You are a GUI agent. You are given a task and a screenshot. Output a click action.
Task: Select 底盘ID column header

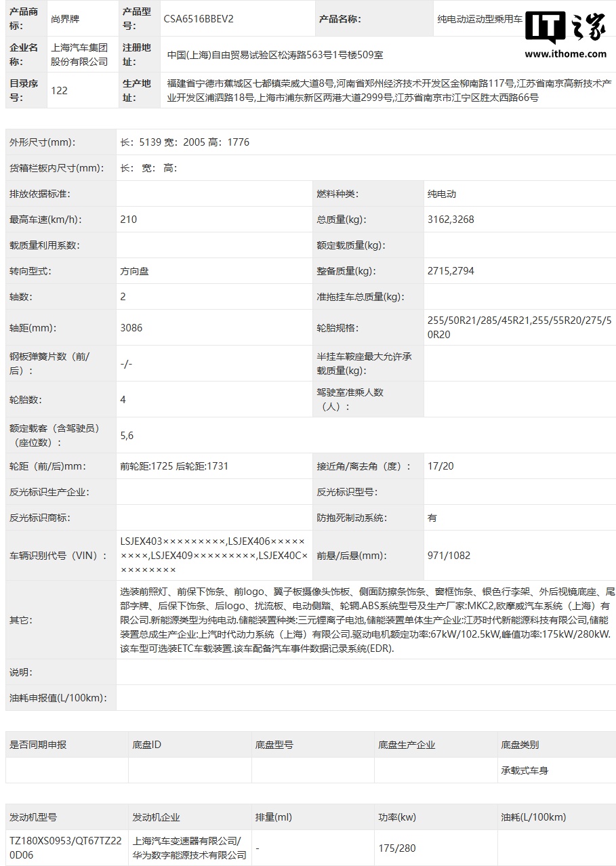click(147, 745)
